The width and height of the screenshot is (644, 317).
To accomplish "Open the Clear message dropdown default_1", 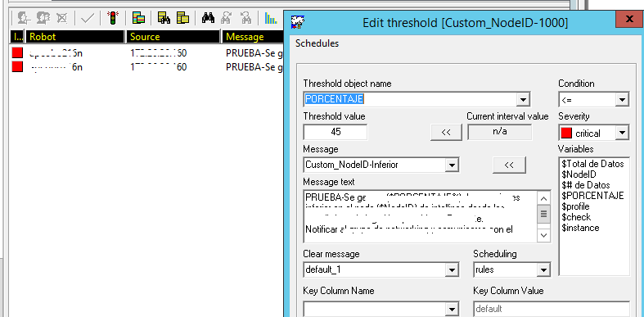I will [x=452, y=270].
